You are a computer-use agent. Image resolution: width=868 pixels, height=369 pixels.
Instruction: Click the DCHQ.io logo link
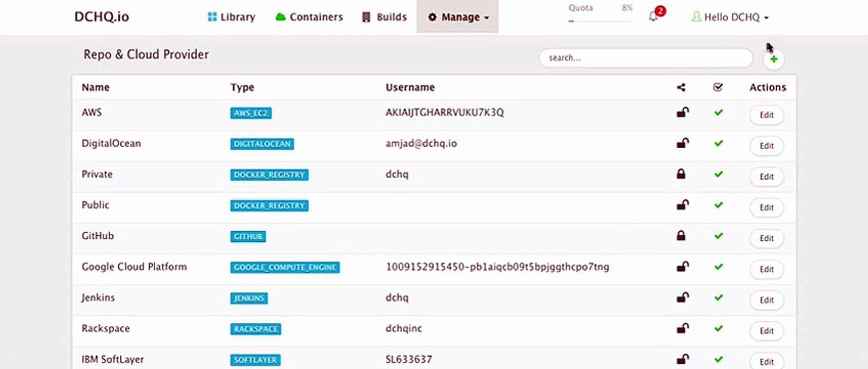point(101,17)
